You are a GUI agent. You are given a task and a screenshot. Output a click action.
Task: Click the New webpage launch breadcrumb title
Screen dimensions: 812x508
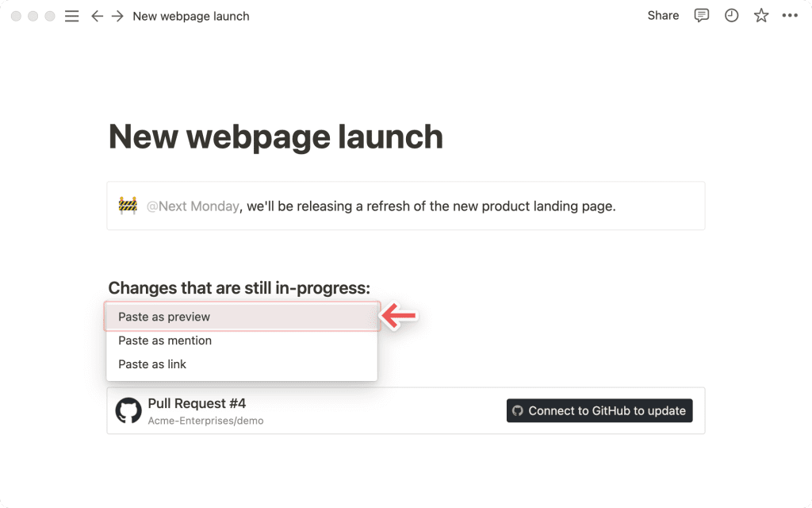[191, 16]
